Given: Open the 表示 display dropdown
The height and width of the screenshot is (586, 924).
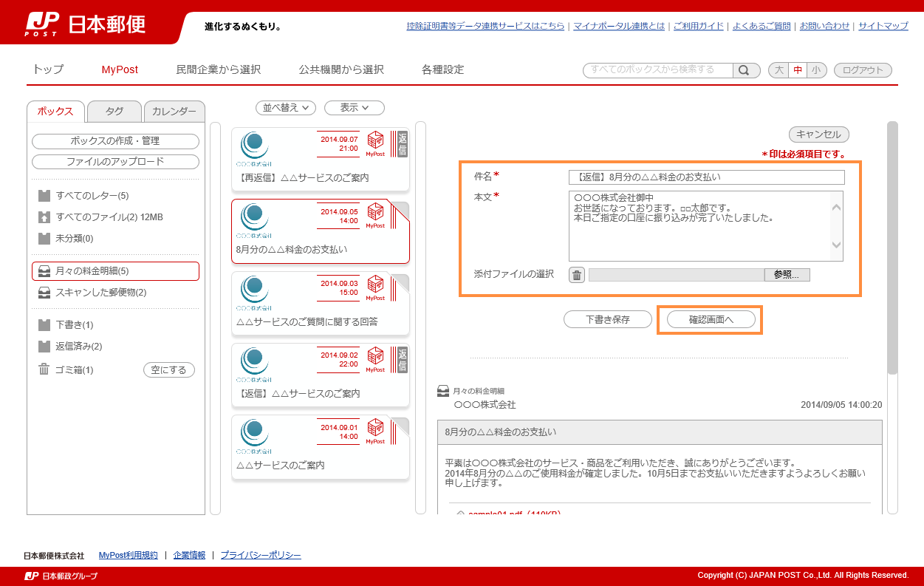Looking at the screenshot, I should pos(355,108).
